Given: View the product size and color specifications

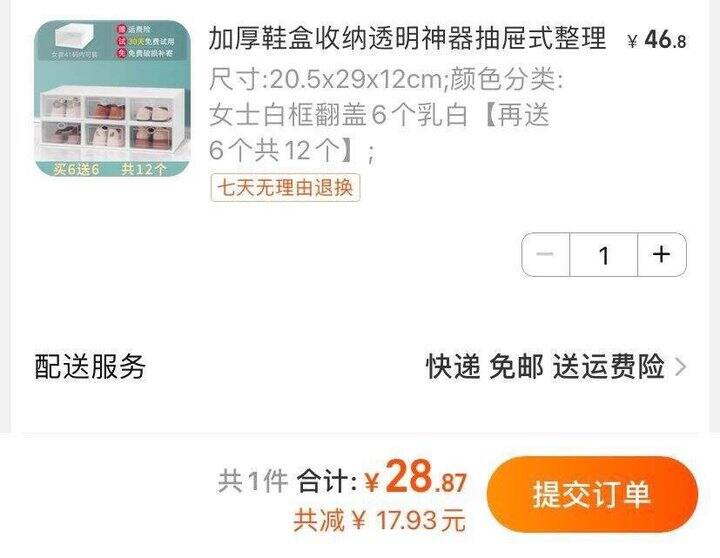Looking at the screenshot, I should pyautogui.click(x=386, y=115).
